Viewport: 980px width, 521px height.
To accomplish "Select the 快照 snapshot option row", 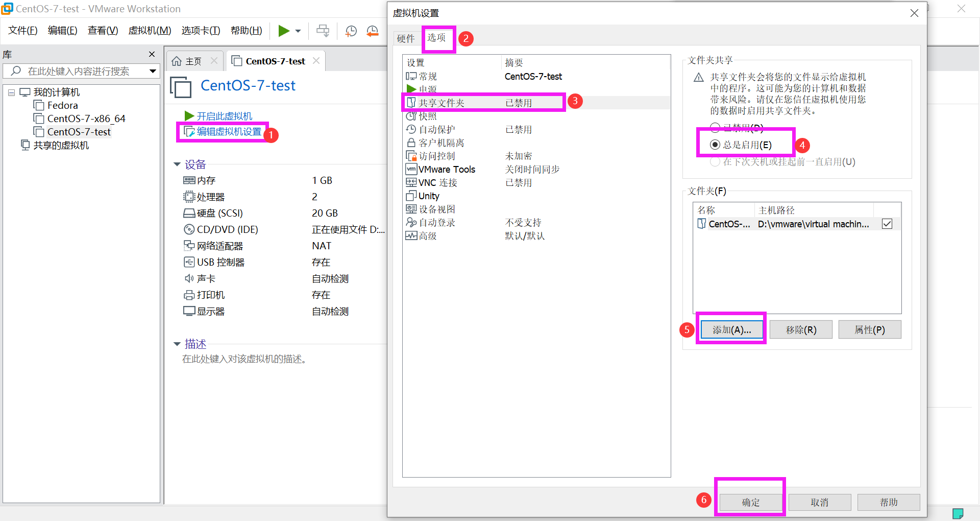I will point(536,116).
